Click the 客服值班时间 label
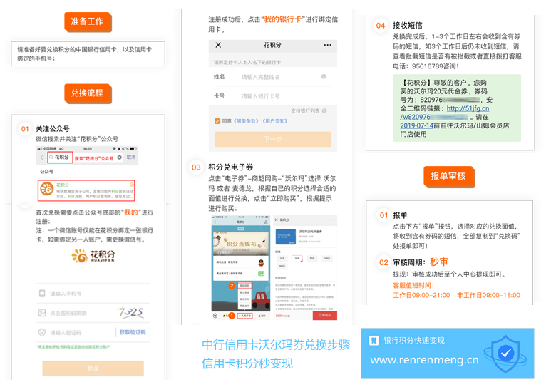551x392 pixels. [x=413, y=285]
